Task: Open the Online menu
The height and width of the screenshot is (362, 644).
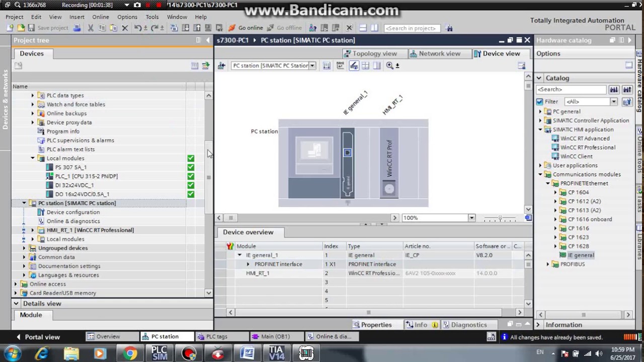Action: pyautogui.click(x=101, y=17)
